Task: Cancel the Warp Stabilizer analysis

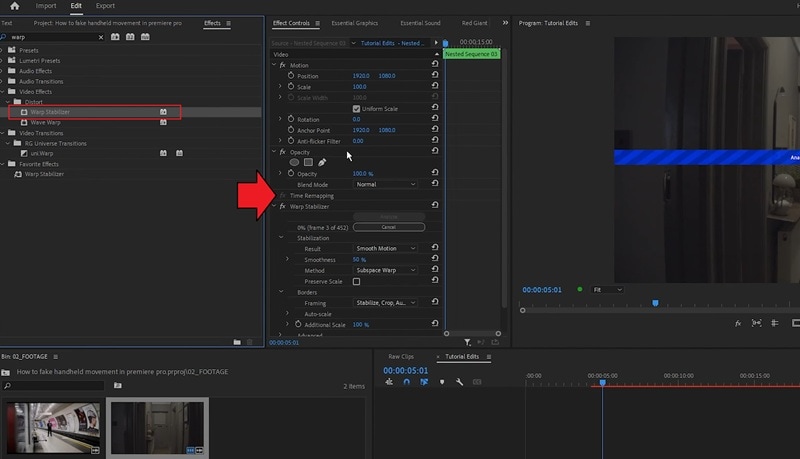Action: tap(389, 227)
